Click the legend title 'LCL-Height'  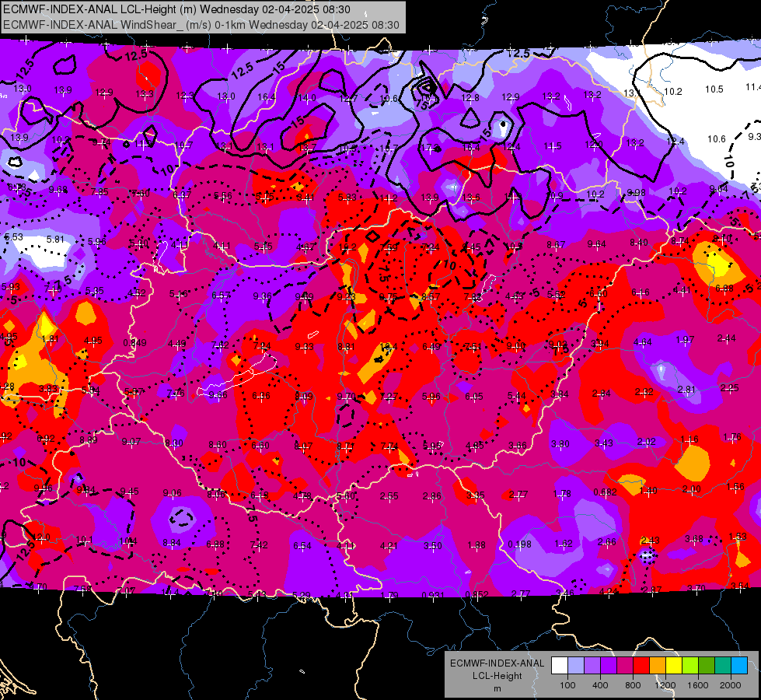pyautogui.click(x=497, y=676)
